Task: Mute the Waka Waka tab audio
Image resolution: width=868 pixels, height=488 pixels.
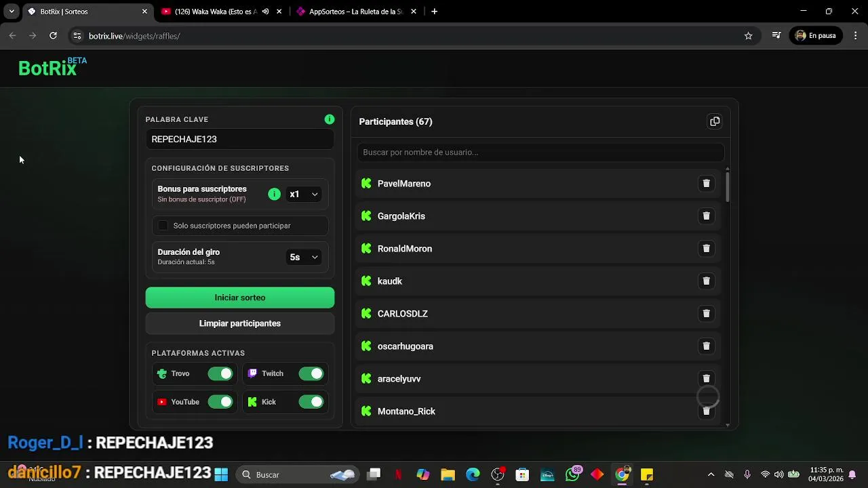Action: tap(265, 12)
